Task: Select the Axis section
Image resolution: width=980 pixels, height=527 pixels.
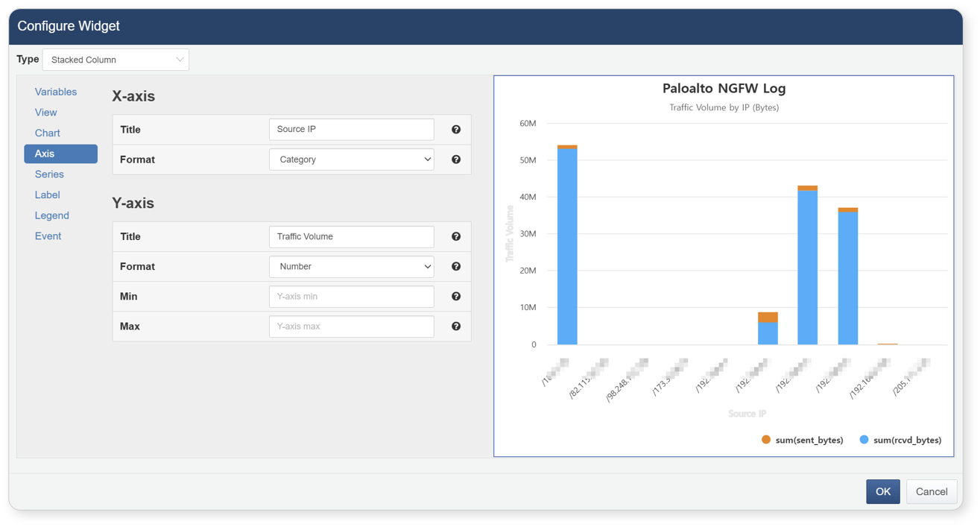Action: pyautogui.click(x=60, y=154)
